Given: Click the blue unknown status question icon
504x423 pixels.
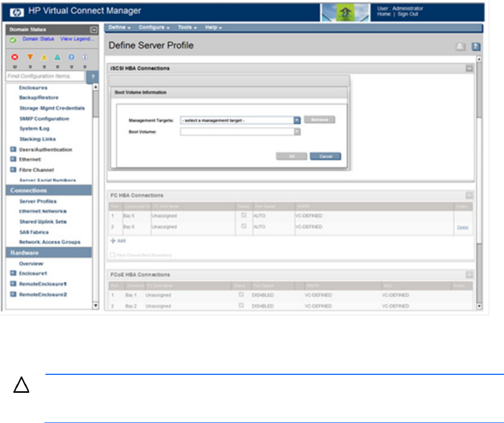Looking at the screenshot, I should pos(71,57).
